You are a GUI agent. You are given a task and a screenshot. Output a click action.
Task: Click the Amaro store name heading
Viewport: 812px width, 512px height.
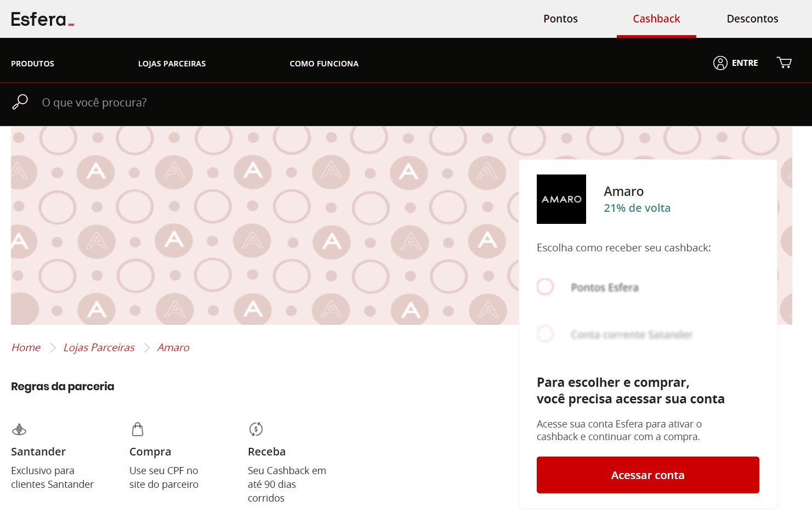click(x=623, y=191)
